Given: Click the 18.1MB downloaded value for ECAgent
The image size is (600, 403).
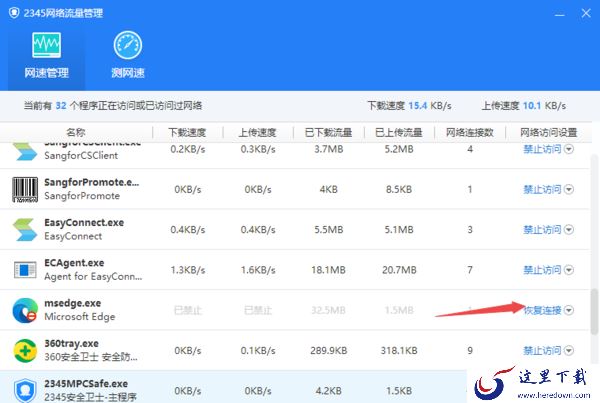Looking at the screenshot, I should tap(328, 270).
